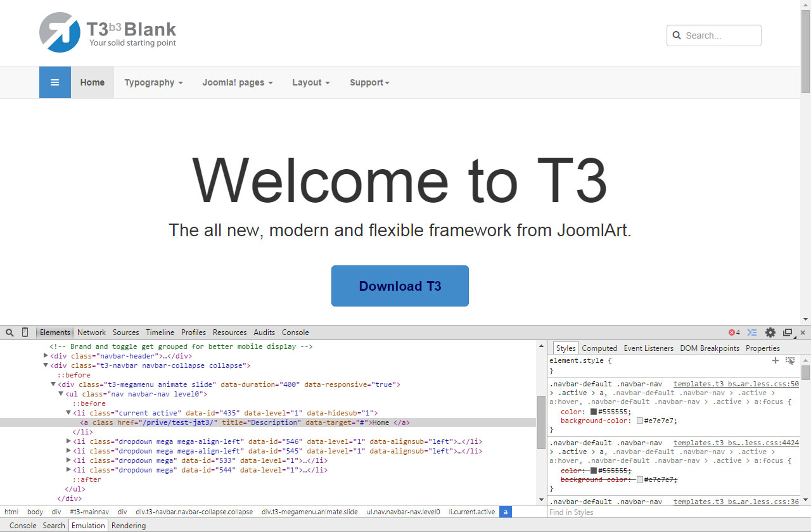Viewport: 811px width, 532px height.
Task: Select the Computed sidebar tab
Action: pos(599,348)
